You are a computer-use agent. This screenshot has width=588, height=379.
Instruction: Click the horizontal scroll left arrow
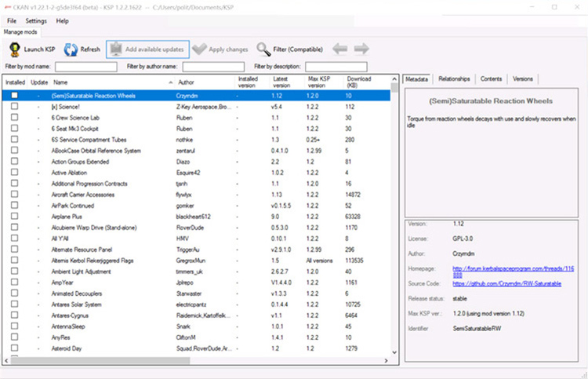[x=6, y=361]
